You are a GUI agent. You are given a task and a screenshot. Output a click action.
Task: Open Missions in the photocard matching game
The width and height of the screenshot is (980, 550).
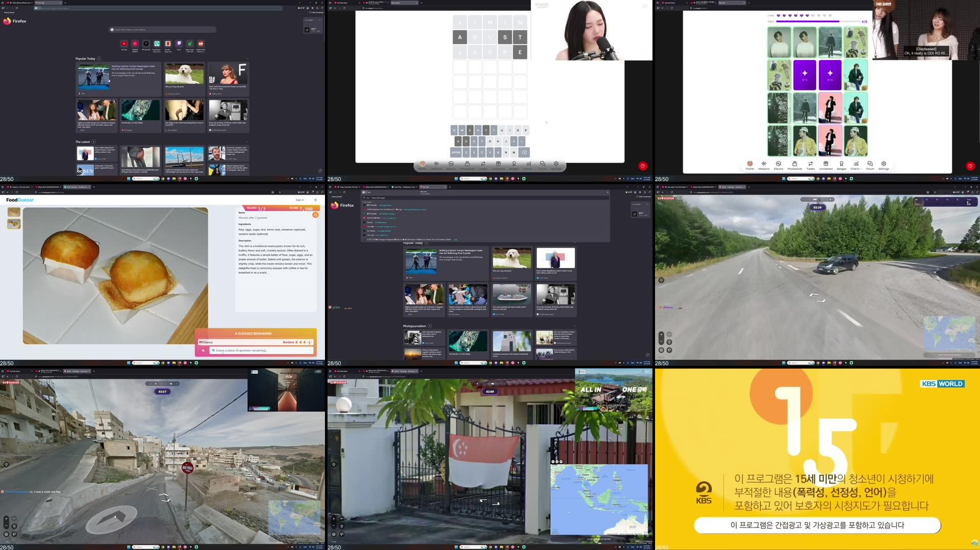pyautogui.click(x=764, y=165)
